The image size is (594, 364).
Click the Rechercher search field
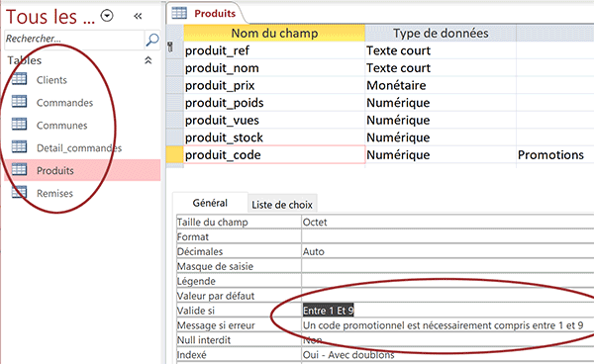click(x=74, y=39)
